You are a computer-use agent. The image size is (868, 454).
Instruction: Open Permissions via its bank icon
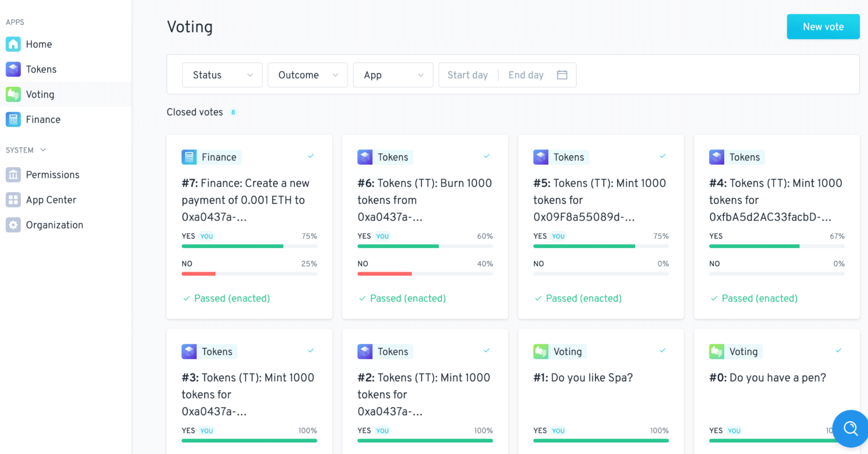13,175
